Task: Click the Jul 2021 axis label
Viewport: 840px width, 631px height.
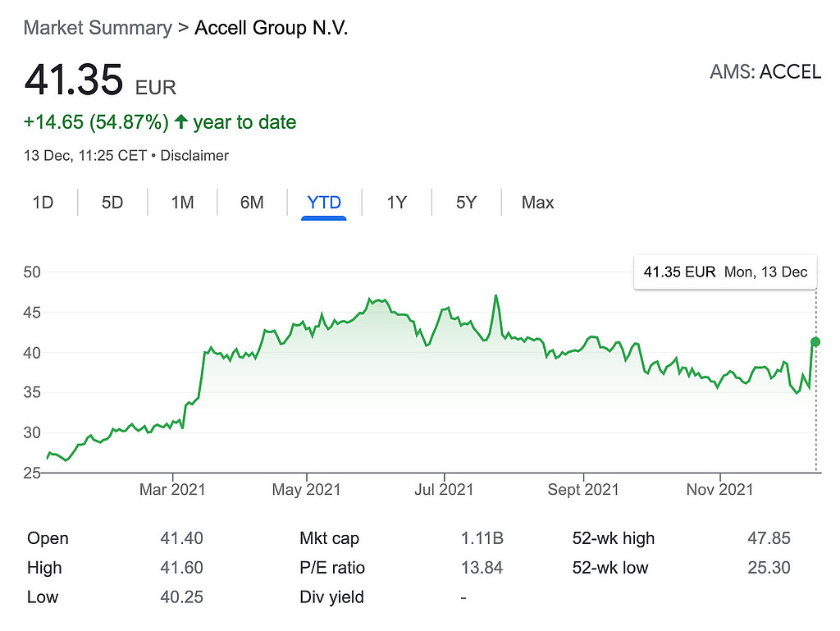Action: point(444,490)
